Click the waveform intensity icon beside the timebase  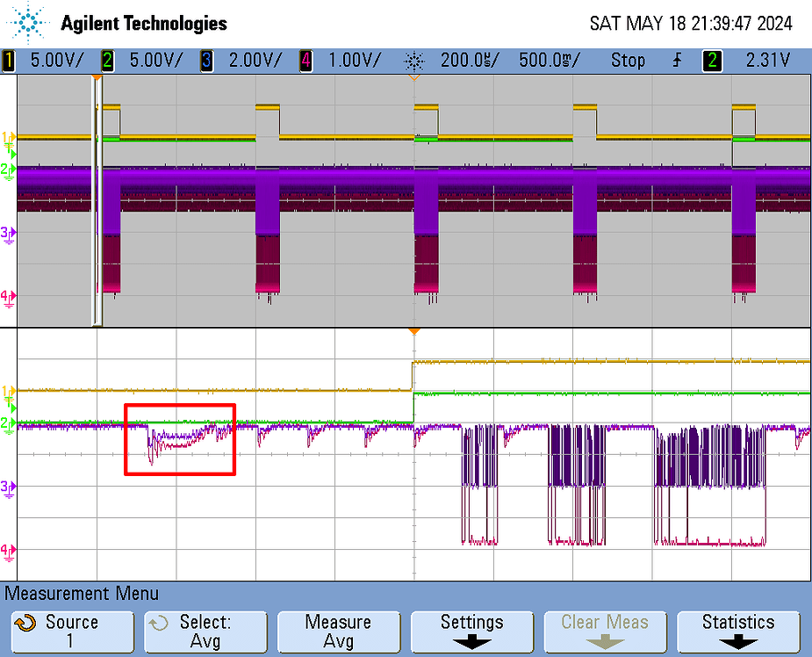tap(413, 61)
